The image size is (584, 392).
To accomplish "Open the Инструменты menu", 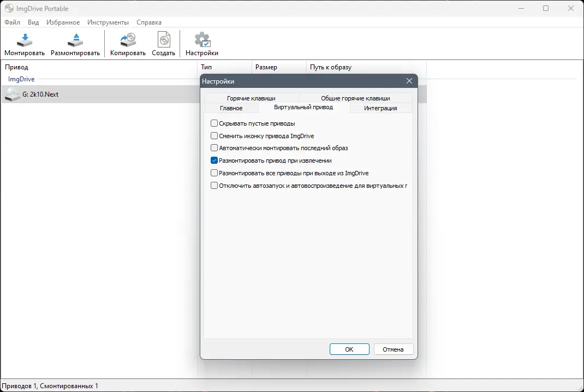I will pos(108,22).
